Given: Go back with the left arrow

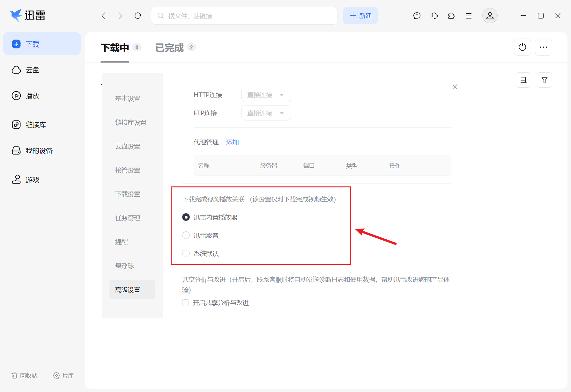Looking at the screenshot, I should coord(103,16).
